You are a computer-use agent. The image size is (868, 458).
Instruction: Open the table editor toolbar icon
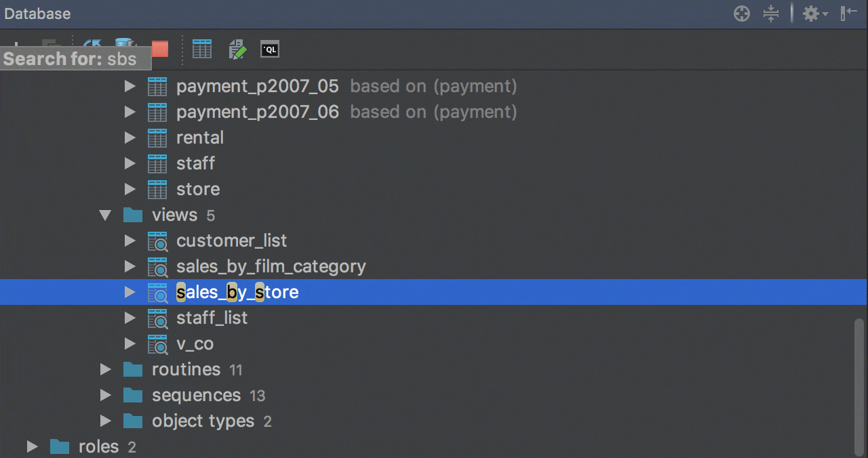coord(202,49)
